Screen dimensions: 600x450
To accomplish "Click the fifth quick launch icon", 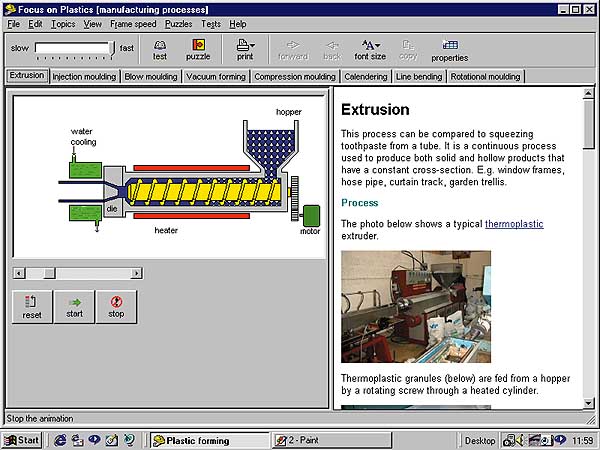I will click(x=130, y=440).
